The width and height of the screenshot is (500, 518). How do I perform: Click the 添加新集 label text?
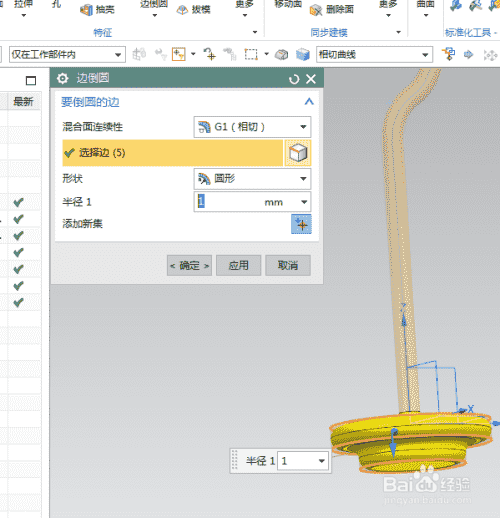click(x=82, y=224)
